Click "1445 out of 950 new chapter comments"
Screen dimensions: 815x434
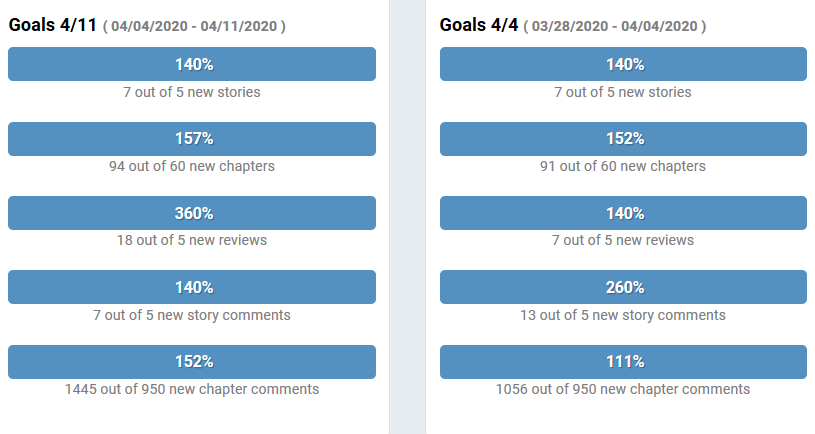click(192, 389)
